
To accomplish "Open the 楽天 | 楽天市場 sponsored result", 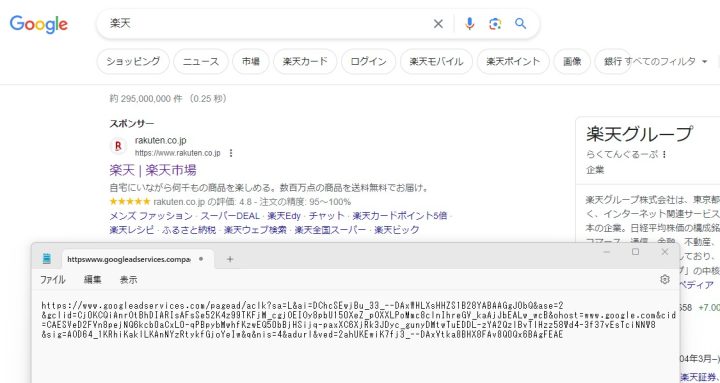I will [x=153, y=170].
